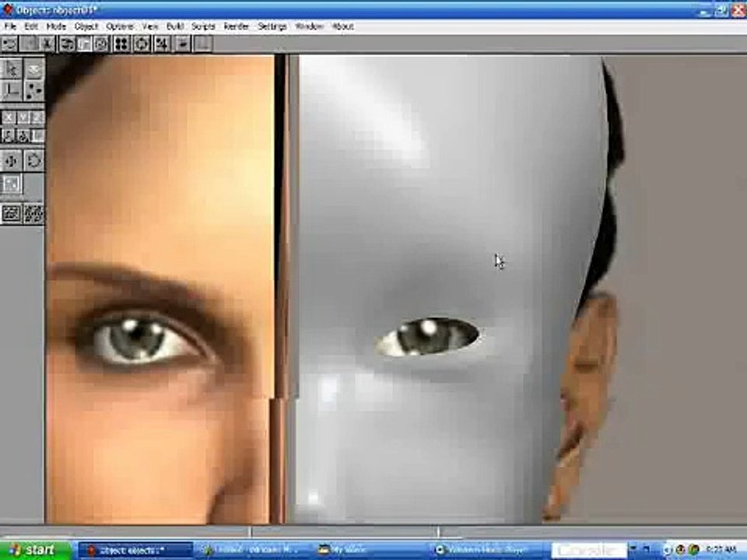This screenshot has height=560, width=747.
Task: Toggle the X axis constraint button
Action: (9, 117)
